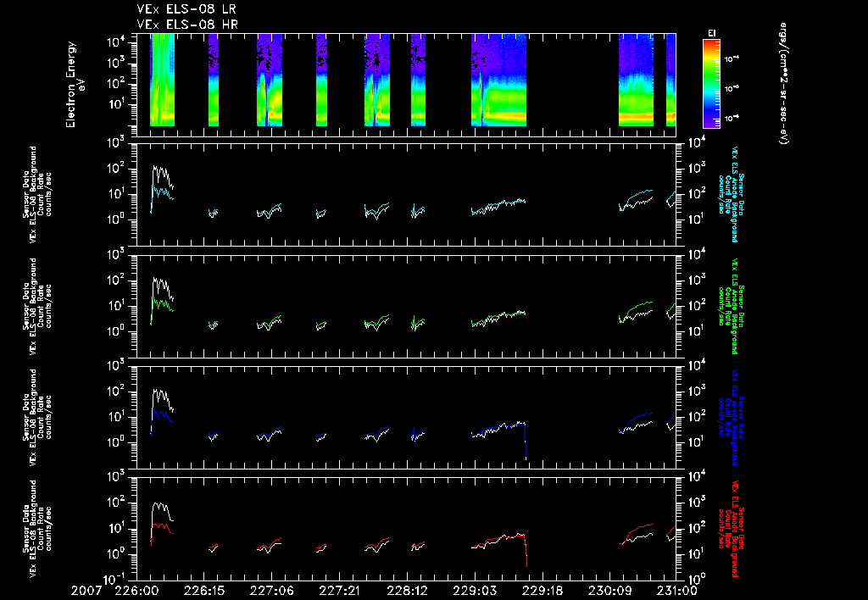The width and height of the screenshot is (868, 600).
Task: Click the "VEx ELS-08 LR" title text
Action: pos(187,9)
